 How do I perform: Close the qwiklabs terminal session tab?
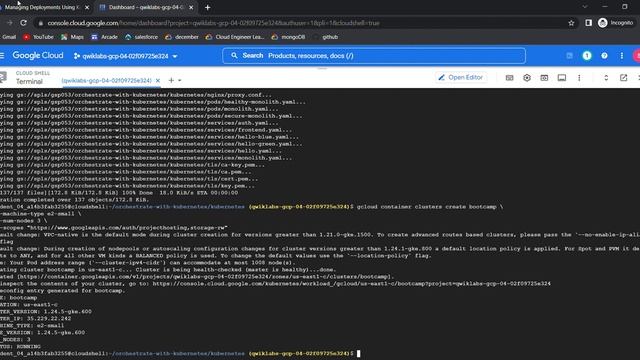(158, 80)
